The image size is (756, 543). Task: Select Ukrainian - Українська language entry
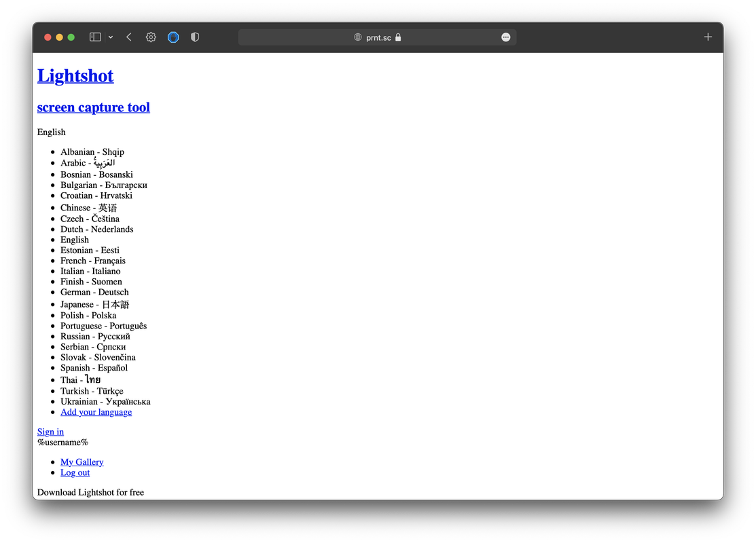[105, 402]
